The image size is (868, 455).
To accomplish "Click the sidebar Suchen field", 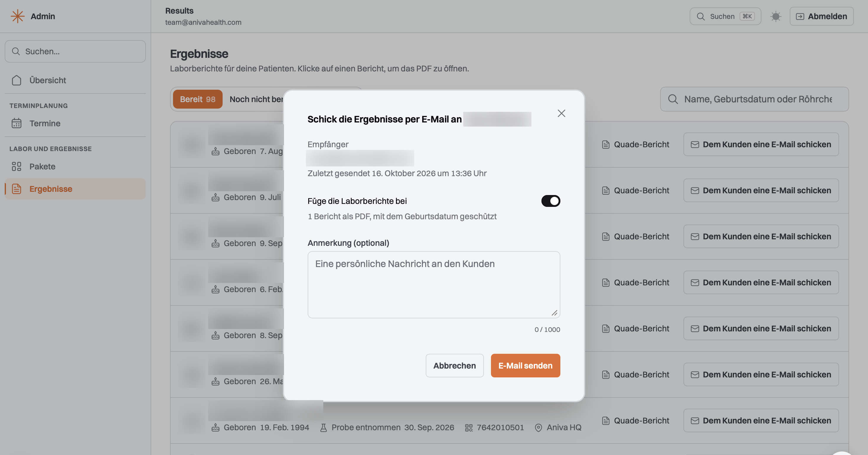I will (75, 51).
